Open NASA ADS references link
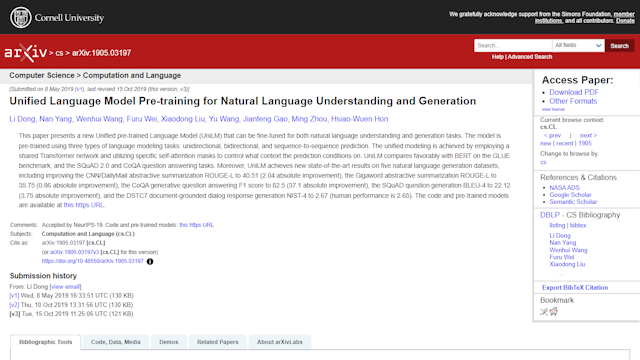 (564, 188)
